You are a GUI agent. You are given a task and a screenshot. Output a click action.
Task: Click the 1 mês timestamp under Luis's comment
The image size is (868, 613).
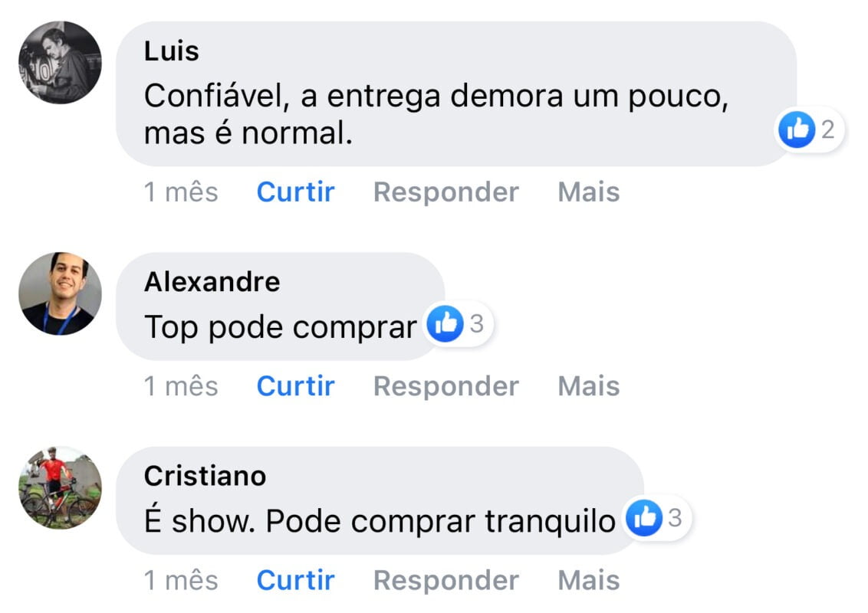coord(181,192)
